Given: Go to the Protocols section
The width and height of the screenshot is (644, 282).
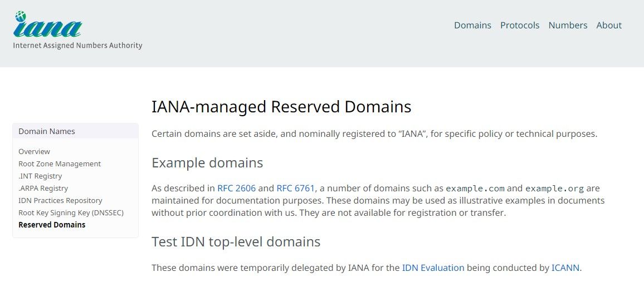Looking at the screenshot, I should (x=520, y=25).
